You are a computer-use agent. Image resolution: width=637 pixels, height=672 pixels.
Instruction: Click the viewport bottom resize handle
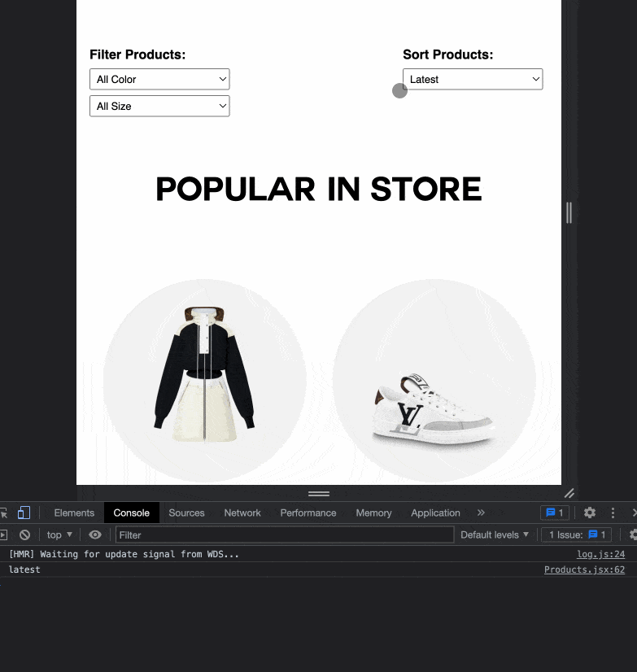click(319, 494)
